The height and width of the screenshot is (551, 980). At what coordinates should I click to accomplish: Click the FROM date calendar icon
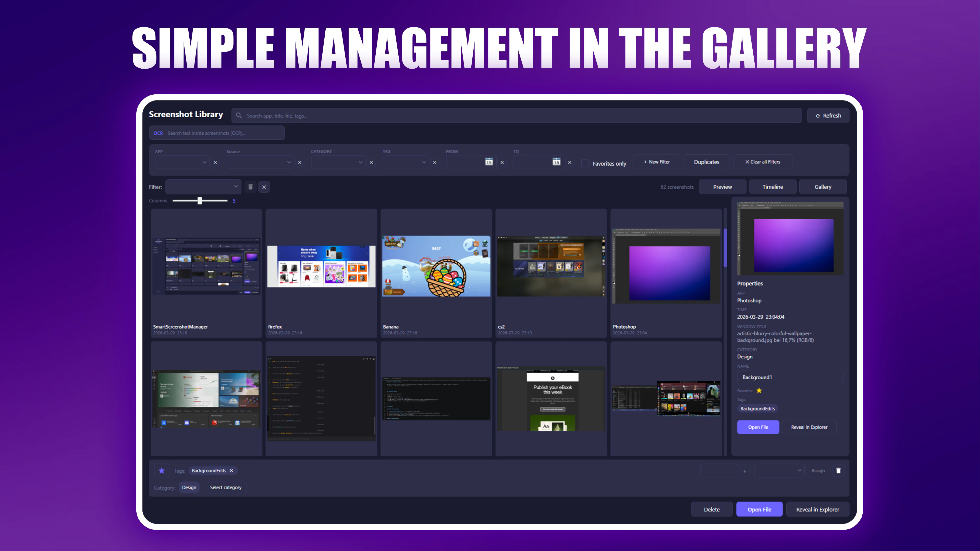(489, 162)
